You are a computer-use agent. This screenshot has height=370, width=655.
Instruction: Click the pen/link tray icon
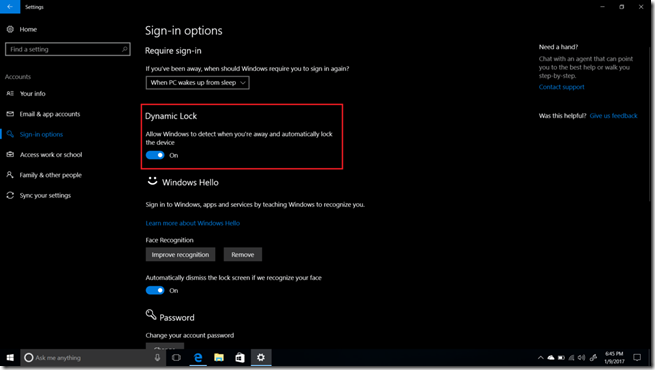click(x=593, y=357)
